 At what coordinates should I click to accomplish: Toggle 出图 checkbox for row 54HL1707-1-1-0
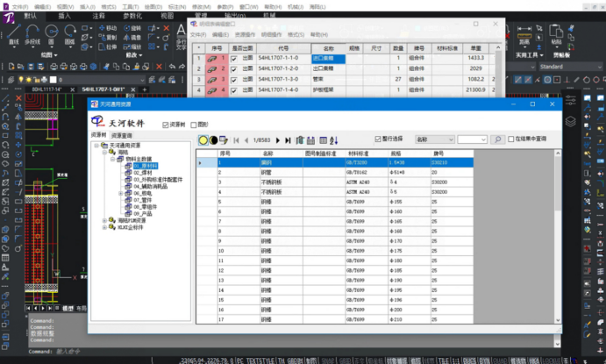pos(234,59)
